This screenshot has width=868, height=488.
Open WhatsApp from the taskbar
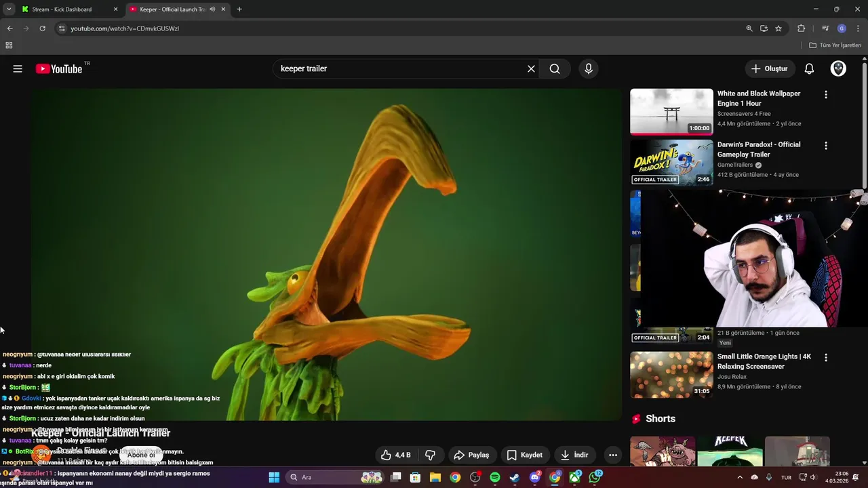(595, 477)
